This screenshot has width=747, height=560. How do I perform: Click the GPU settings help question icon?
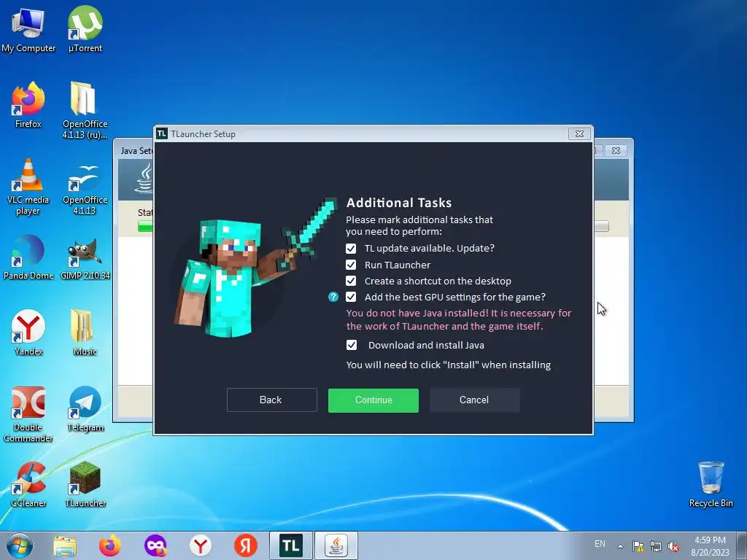(x=333, y=297)
